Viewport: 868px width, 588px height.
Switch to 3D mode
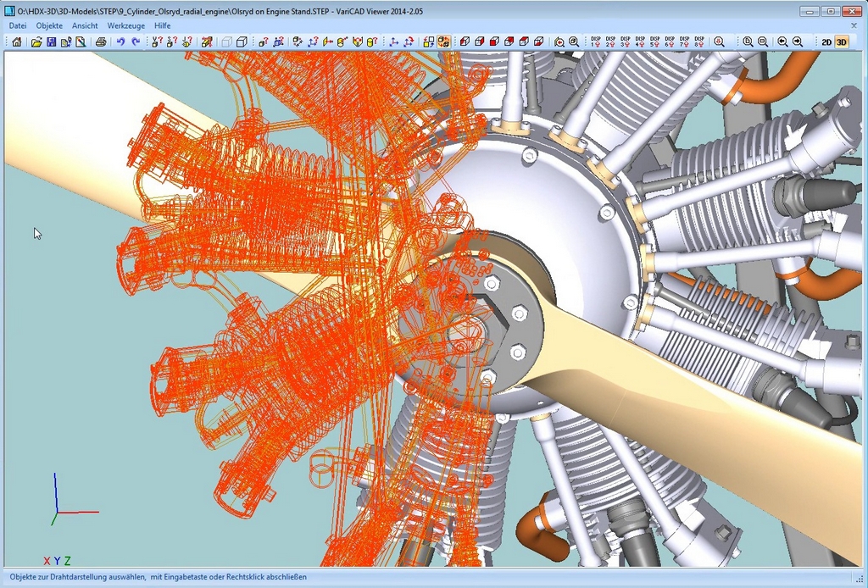842,42
